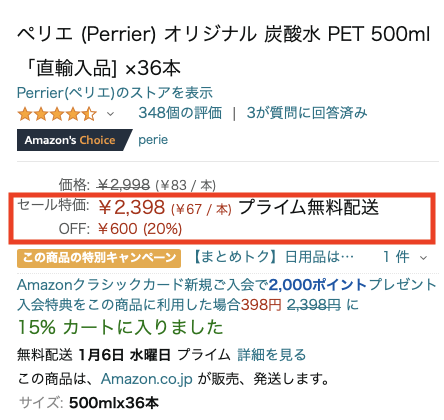Open the 詳細を見る delivery details link
The image size is (444, 420).
[x=271, y=355]
